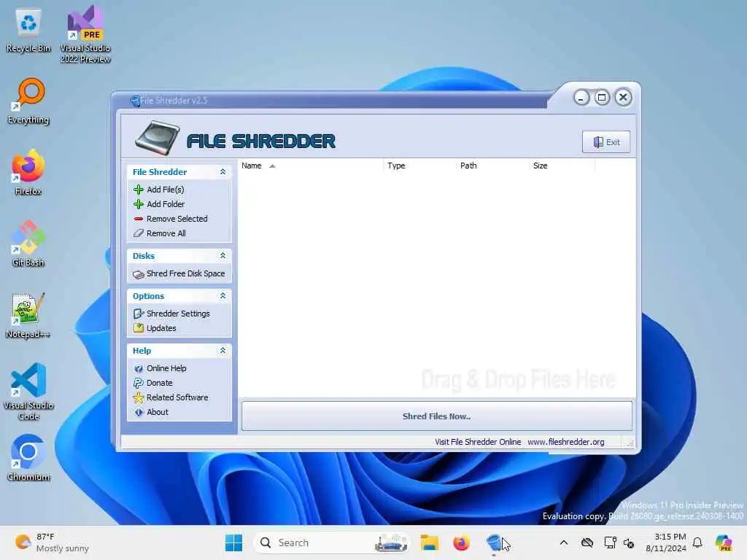Click the Updates box icon
The image size is (747, 560).
[x=138, y=328]
